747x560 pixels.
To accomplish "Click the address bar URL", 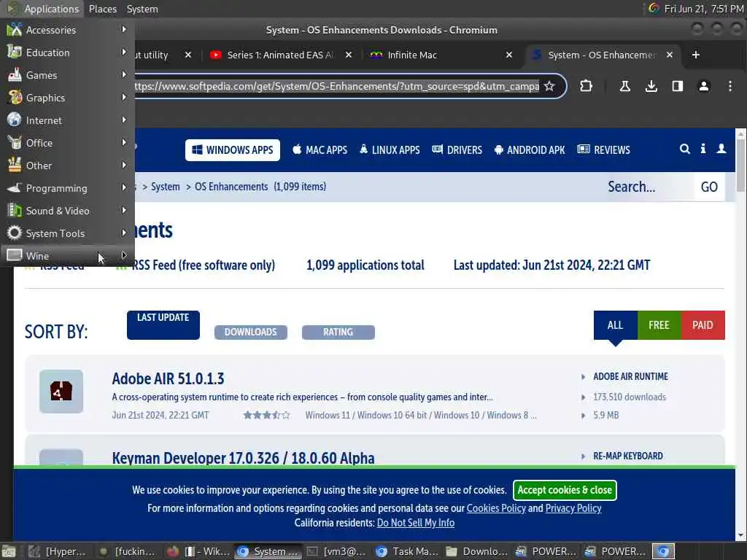I will [336, 86].
